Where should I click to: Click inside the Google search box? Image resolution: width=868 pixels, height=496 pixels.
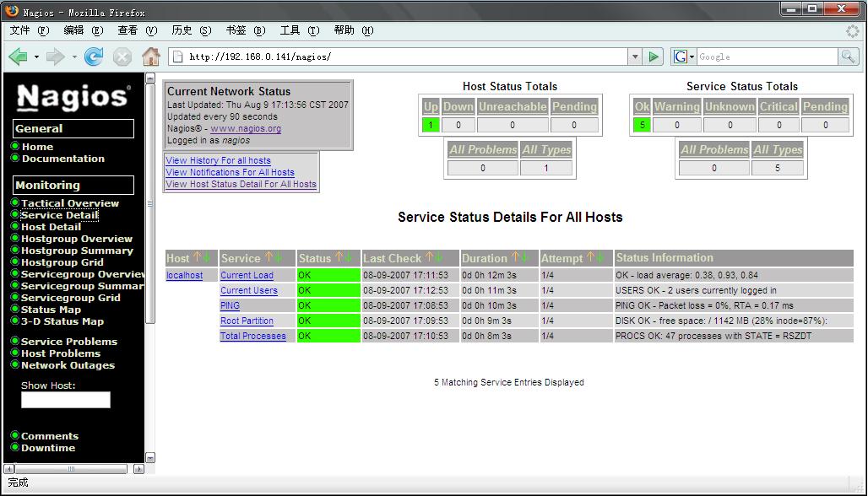click(x=767, y=57)
